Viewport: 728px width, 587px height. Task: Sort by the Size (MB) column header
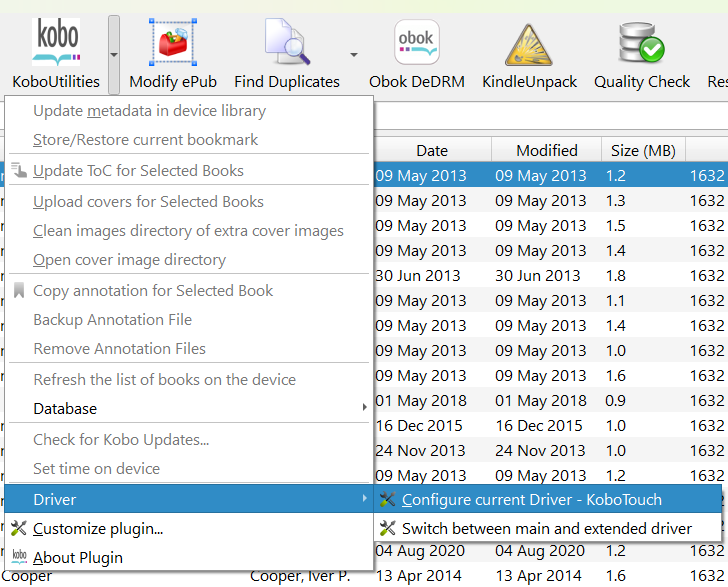click(643, 150)
